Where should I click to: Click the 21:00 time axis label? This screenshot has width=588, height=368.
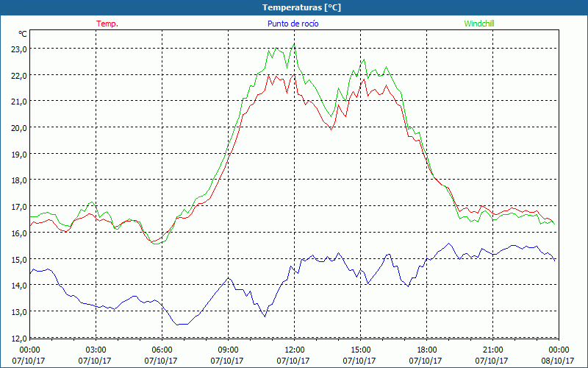[x=492, y=350]
